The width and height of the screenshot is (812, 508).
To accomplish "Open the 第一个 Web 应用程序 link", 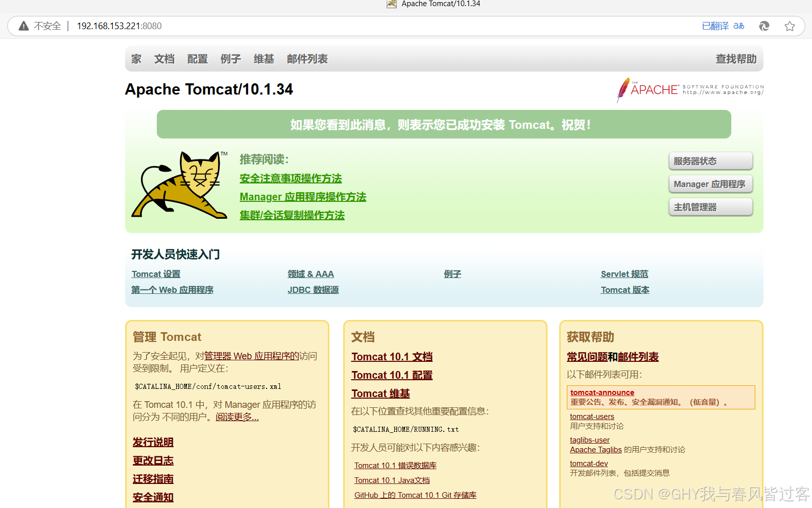I will (x=172, y=290).
